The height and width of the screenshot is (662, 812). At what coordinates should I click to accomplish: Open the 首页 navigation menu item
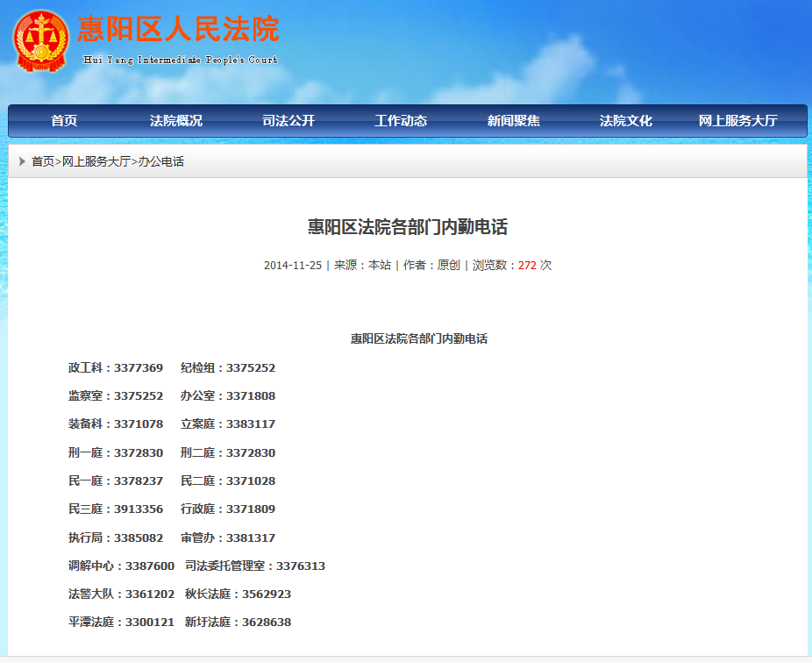click(x=64, y=121)
